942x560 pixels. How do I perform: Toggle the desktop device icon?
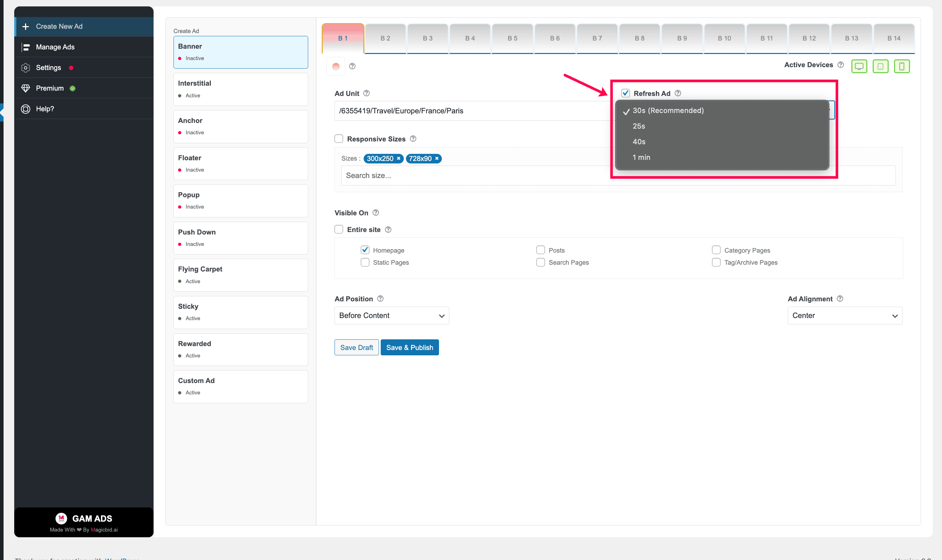(x=859, y=66)
